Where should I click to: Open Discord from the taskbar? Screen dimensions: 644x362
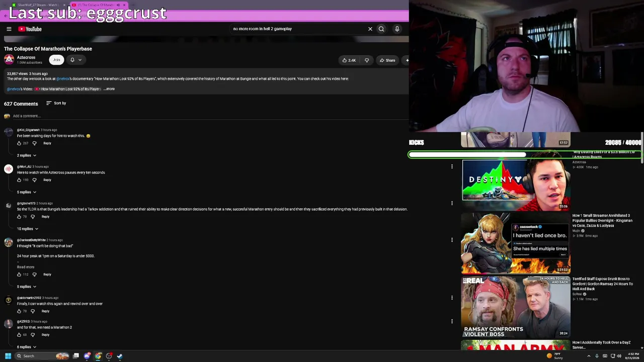[87, 356]
